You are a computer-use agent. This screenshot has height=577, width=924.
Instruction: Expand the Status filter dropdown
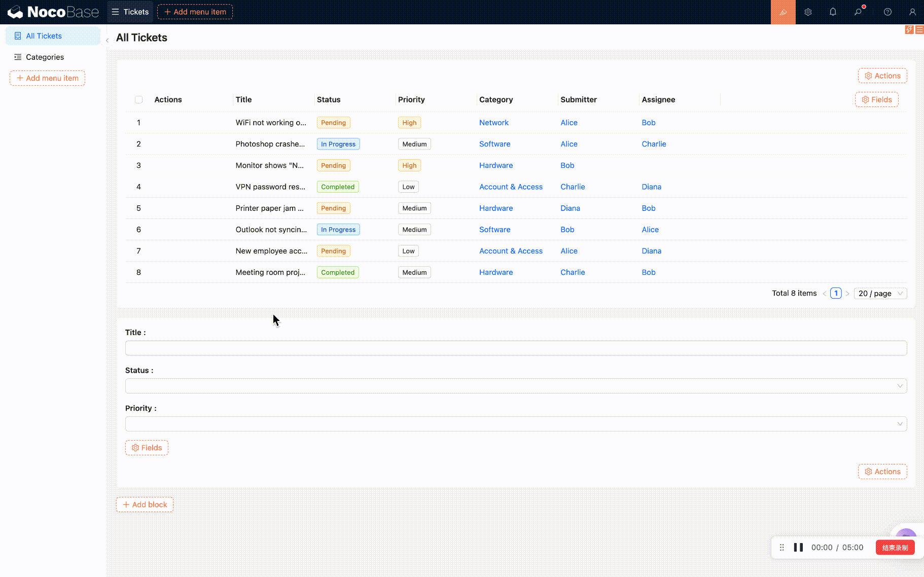point(515,386)
